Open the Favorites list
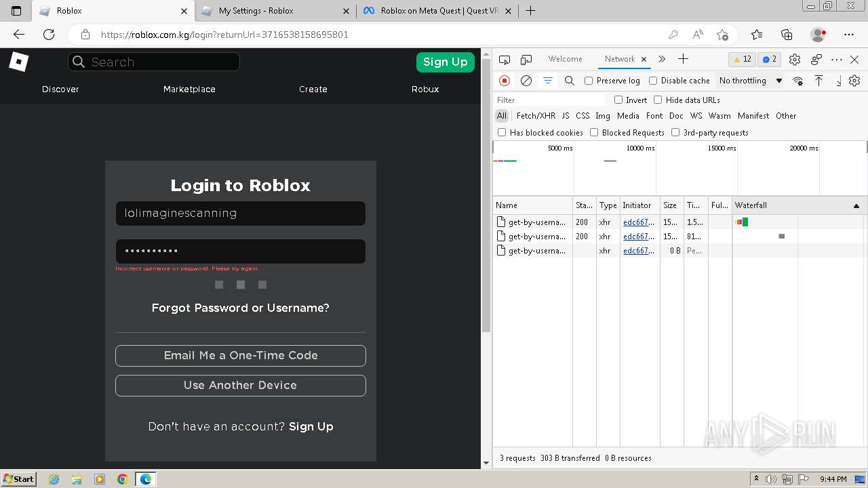 click(x=757, y=35)
